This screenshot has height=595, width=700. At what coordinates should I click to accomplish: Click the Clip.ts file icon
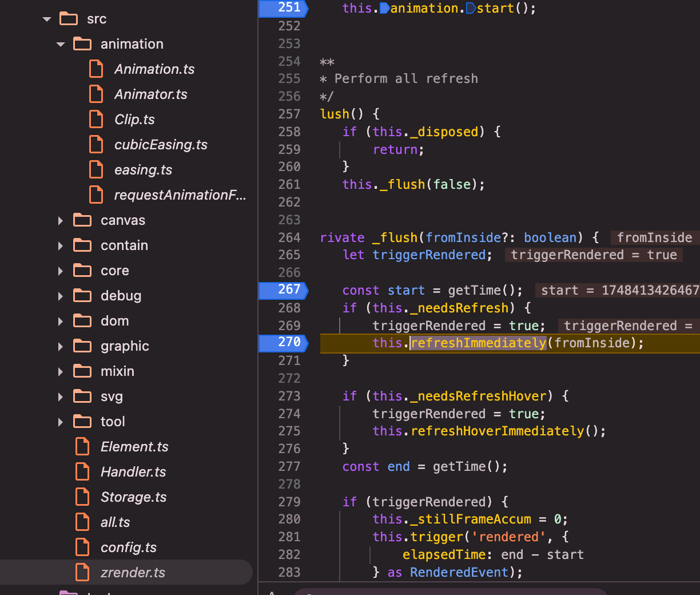pos(96,120)
